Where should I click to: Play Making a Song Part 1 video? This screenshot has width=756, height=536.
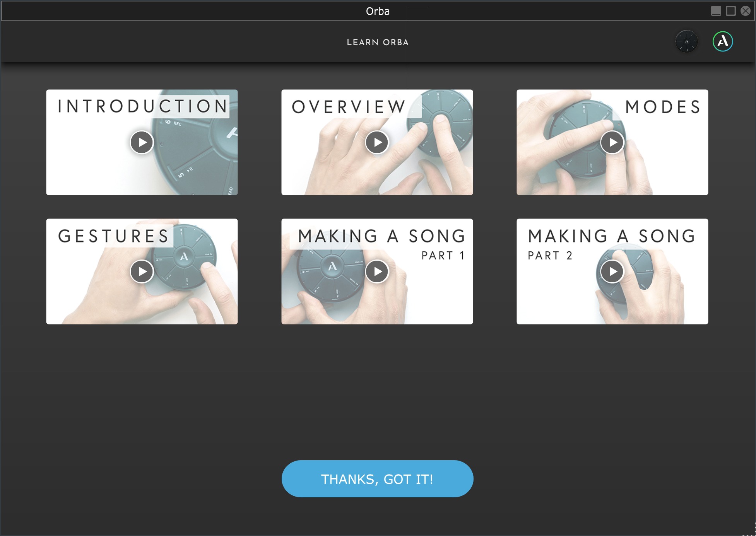(x=377, y=271)
